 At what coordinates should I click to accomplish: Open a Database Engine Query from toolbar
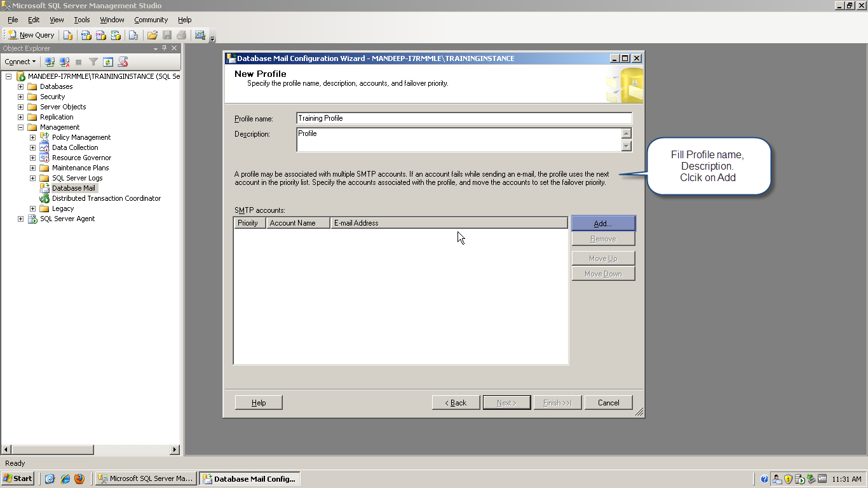coord(67,35)
